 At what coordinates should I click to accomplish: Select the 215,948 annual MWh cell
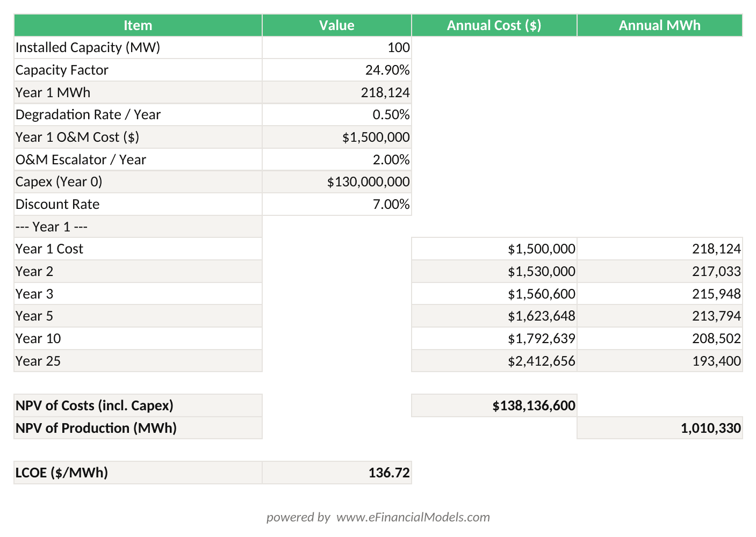660,294
